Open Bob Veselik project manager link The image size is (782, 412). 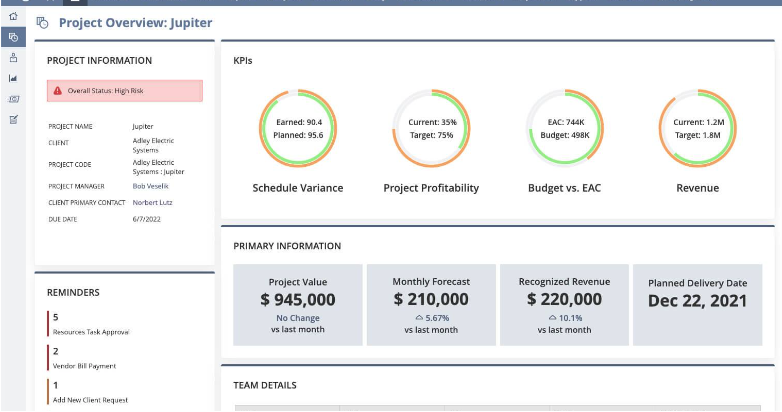coord(151,186)
